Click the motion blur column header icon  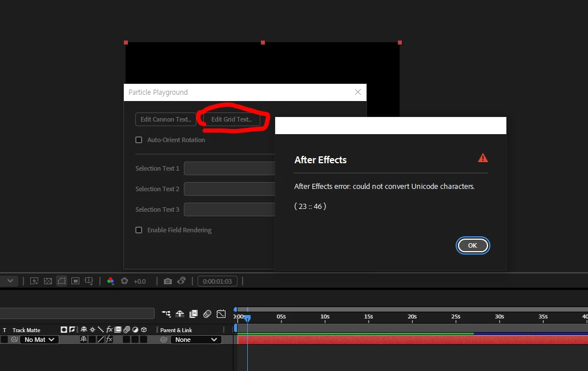coord(126,329)
